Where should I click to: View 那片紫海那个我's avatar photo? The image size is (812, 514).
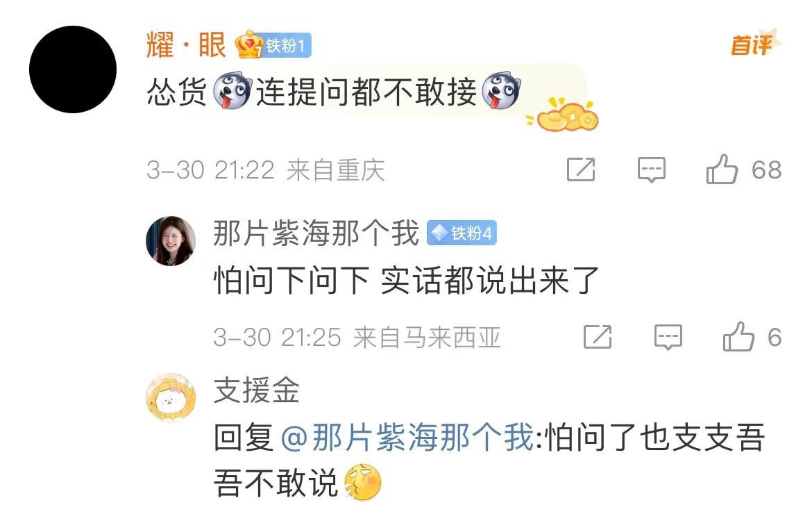click(x=171, y=241)
